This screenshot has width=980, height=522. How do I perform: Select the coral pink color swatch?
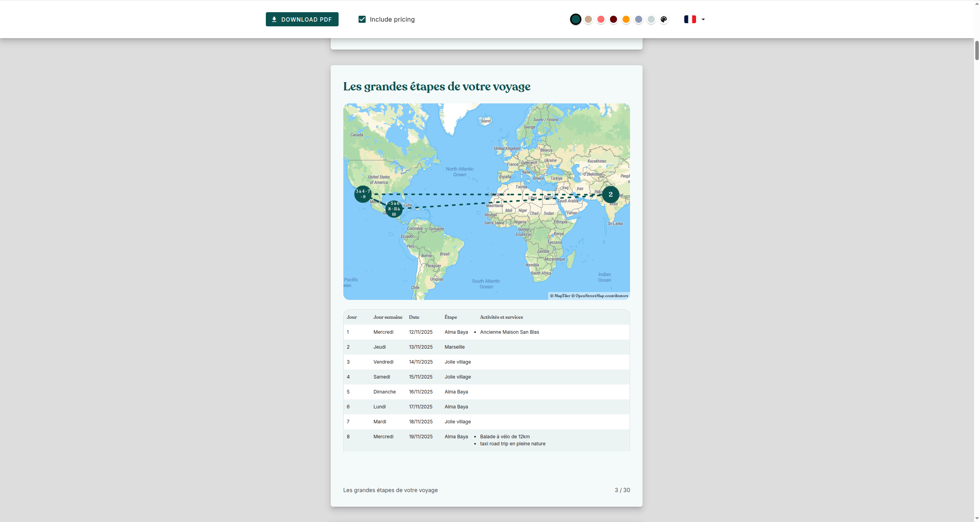pos(601,19)
